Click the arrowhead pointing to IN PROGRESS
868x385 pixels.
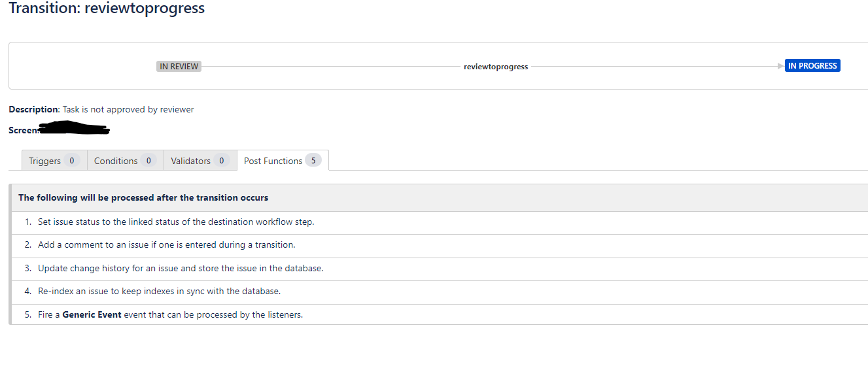(x=780, y=66)
